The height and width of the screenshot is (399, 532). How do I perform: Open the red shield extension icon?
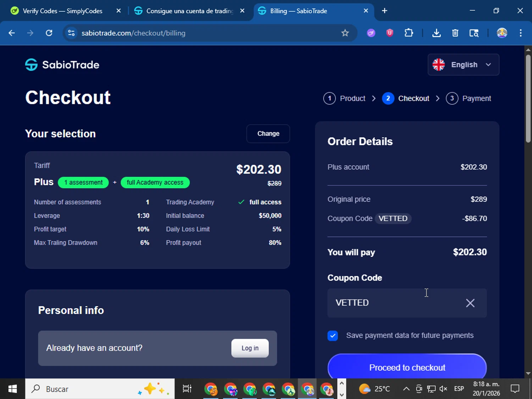click(390, 33)
